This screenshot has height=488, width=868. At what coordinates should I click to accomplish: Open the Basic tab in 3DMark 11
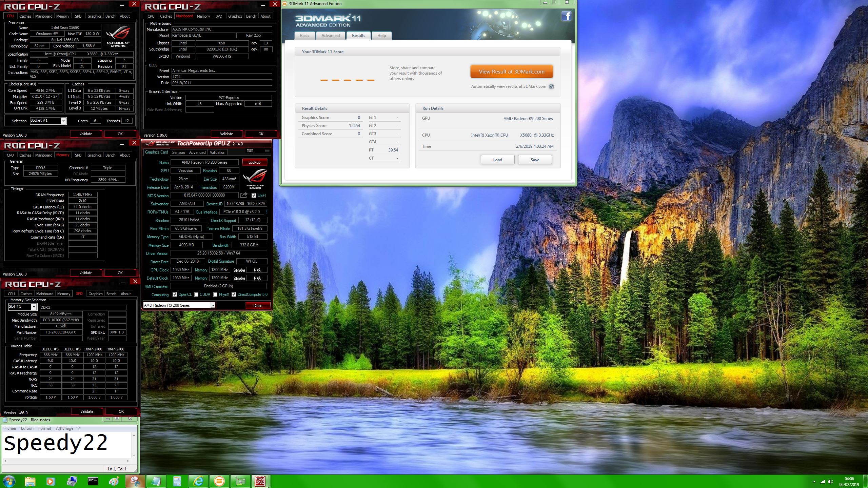pos(304,36)
